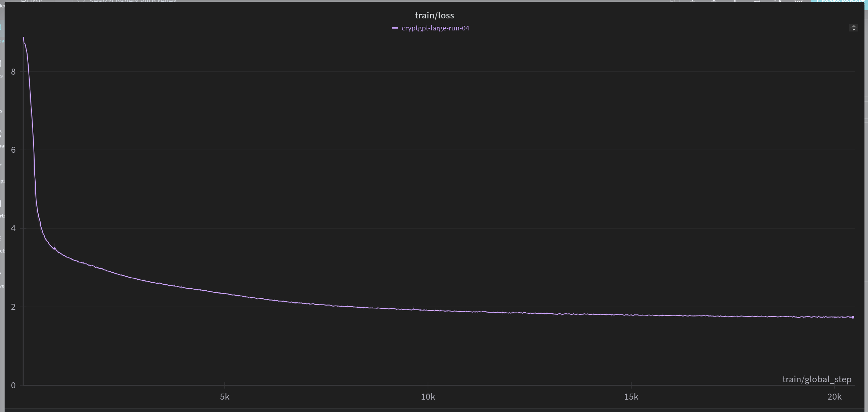Click the legend color line marker
Image resolution: width=868 pixels, height=412 pixels.
[396, 28]
